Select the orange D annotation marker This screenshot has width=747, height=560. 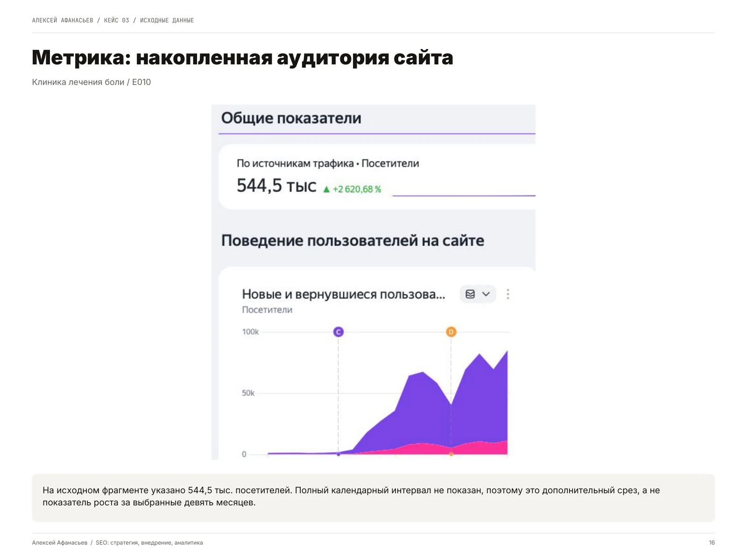pyautogui.click(x=451, y=332)
